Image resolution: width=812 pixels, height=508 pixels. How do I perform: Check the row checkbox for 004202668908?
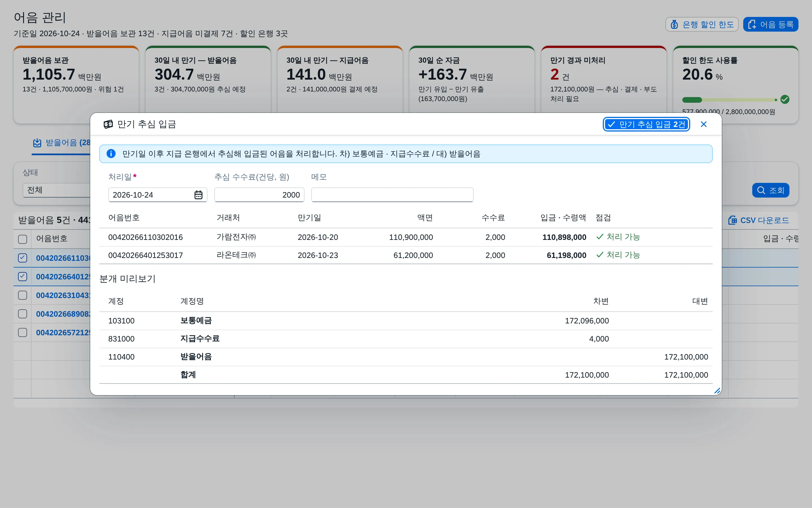pos(23,314)
